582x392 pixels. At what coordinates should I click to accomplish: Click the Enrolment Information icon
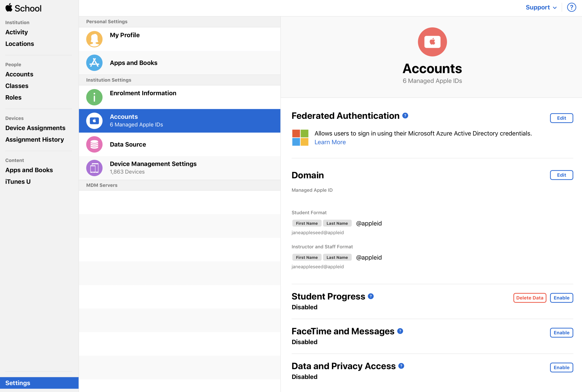94,97
